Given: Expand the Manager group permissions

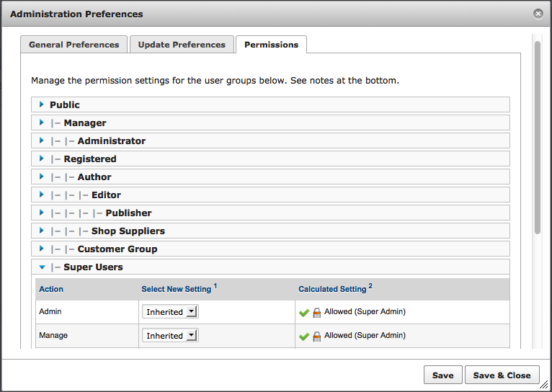Looking at the screenshot, I should [42, 122].
